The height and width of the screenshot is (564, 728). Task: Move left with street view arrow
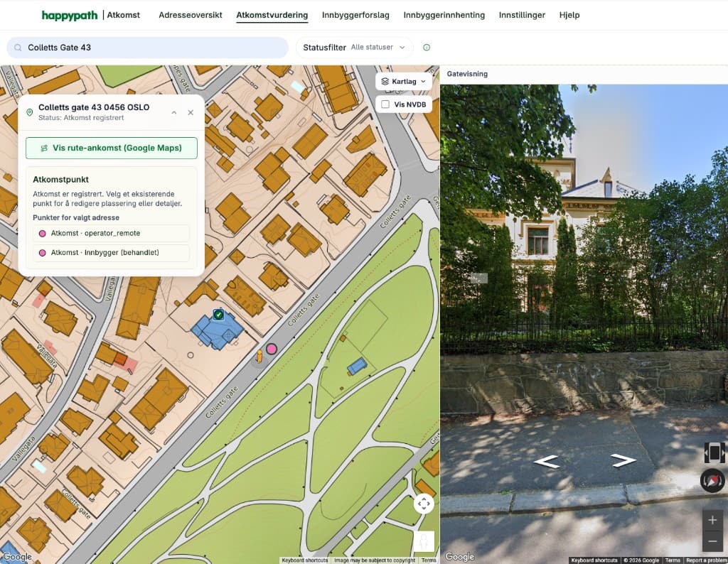coord(546,462)
